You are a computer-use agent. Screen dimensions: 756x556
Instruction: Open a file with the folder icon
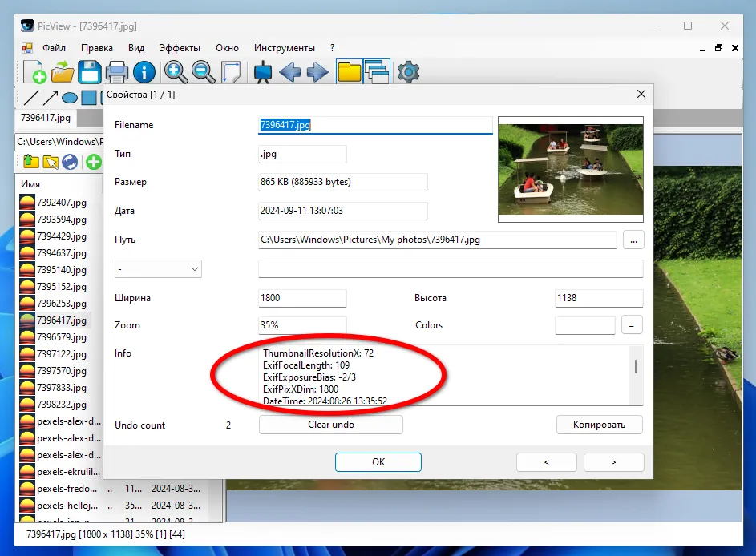[62, 72]
